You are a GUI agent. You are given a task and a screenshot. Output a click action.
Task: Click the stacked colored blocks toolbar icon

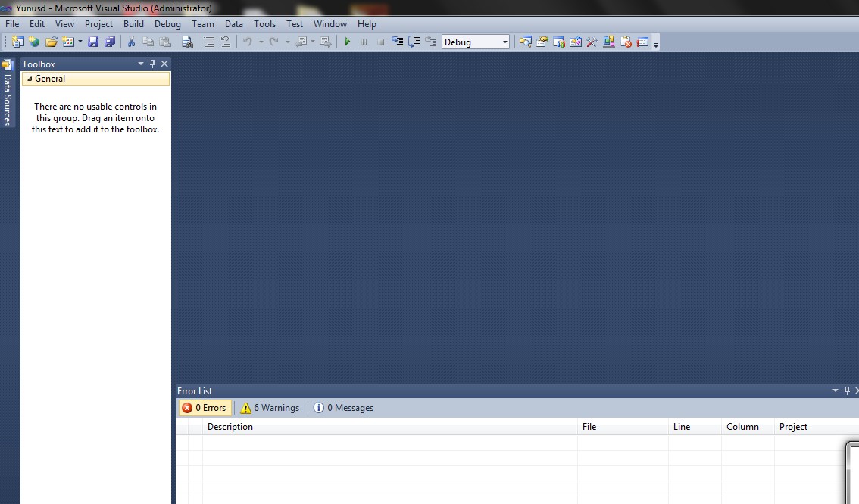pos(608,42)
